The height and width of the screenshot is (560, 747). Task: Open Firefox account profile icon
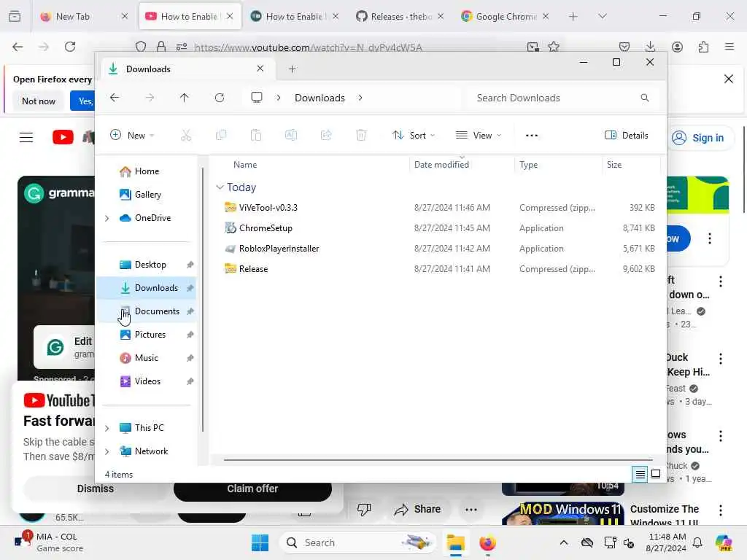tap(677, 47)
